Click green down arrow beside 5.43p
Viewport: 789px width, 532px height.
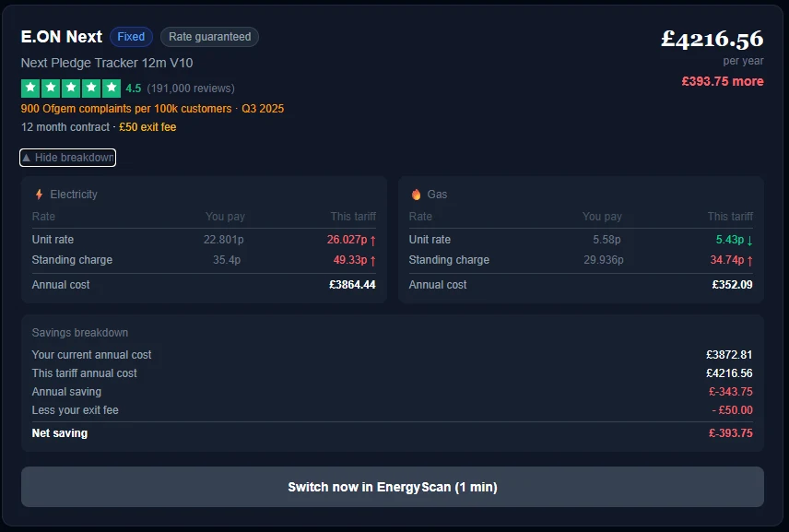click(749, 240)
